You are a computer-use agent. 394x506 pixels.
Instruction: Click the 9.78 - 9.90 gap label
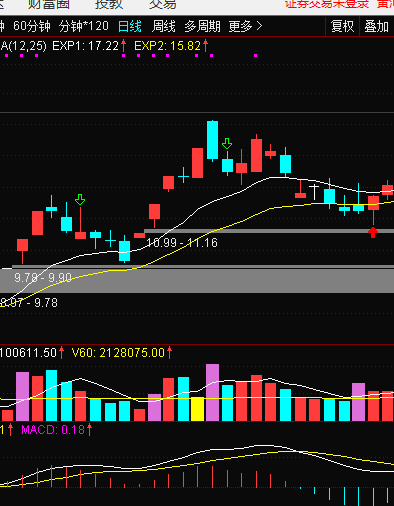(43, 277)
